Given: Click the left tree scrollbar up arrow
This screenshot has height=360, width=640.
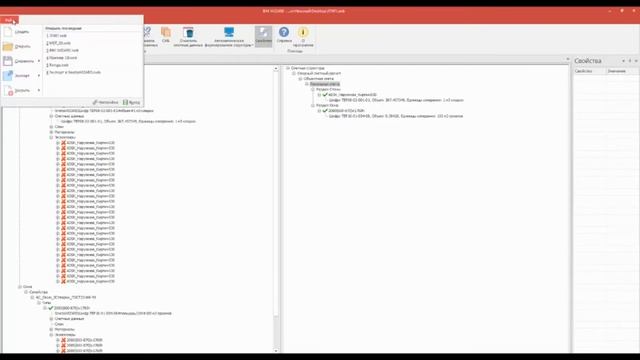Looking at the screenshot, I should [276, 69].
